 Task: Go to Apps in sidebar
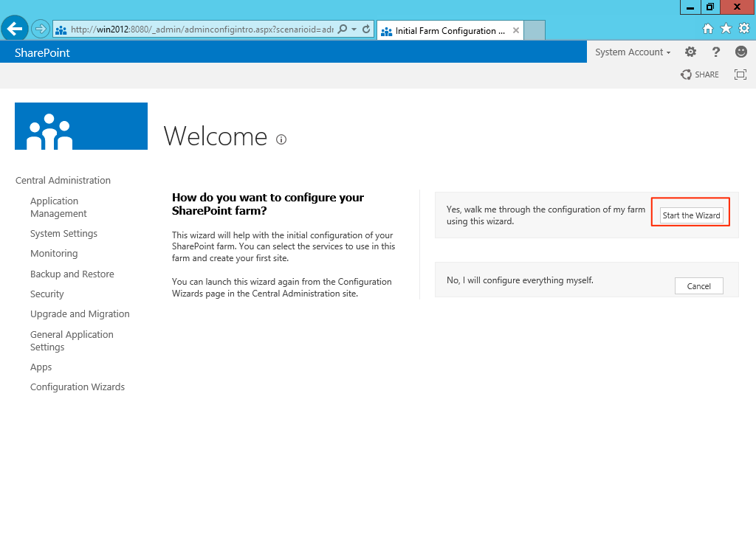[41, 367]
